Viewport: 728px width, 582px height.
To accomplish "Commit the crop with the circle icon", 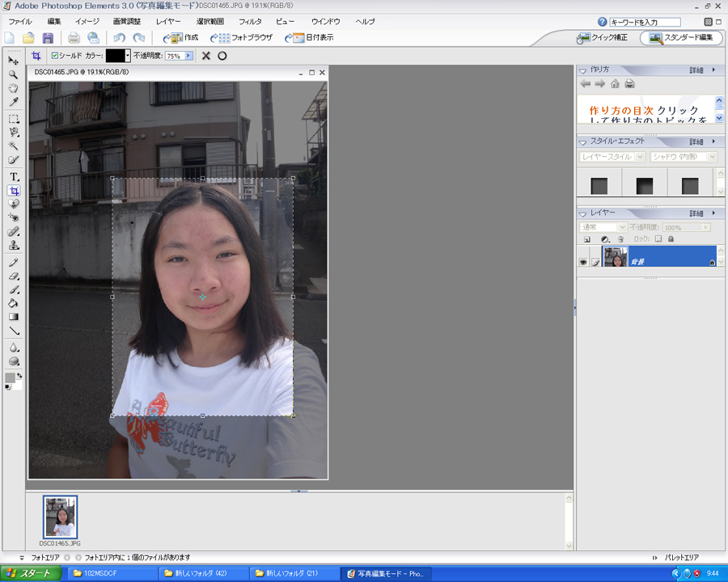I will point(222,56).
